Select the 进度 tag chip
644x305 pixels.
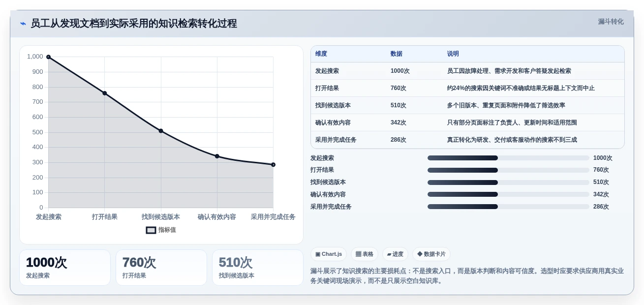click(x=395, y=254)
